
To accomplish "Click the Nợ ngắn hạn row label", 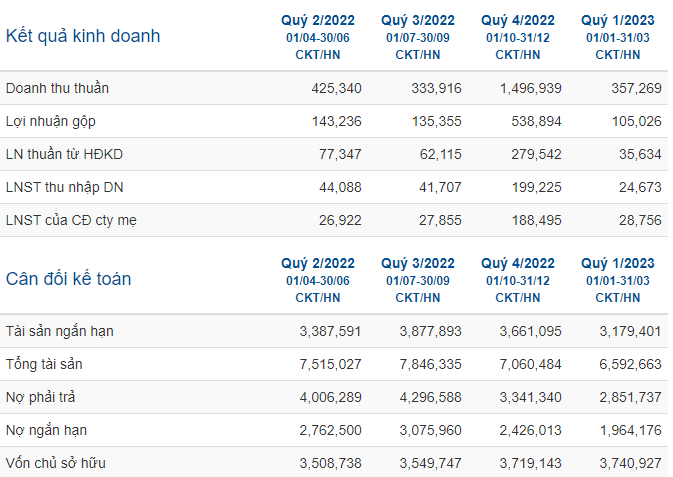I will tap(46, 430).
